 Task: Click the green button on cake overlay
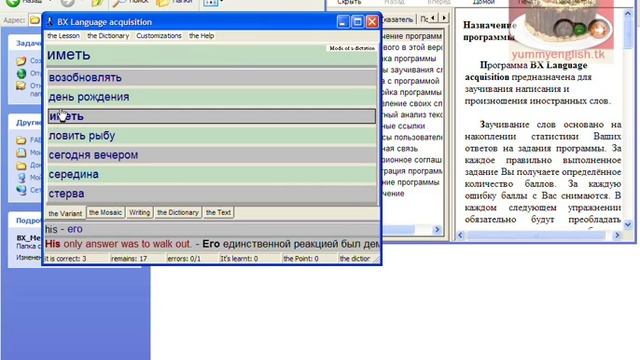point(580,29)
